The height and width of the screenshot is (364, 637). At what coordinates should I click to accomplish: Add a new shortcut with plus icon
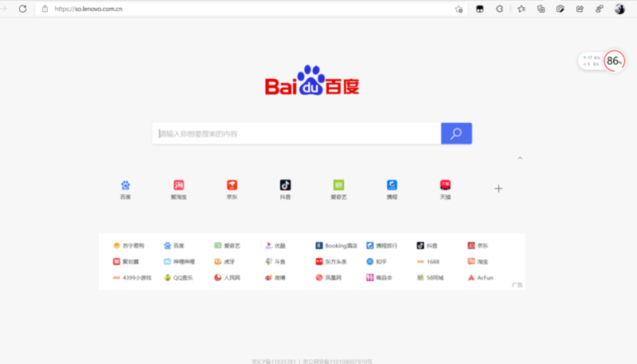(x=498, y=188)
